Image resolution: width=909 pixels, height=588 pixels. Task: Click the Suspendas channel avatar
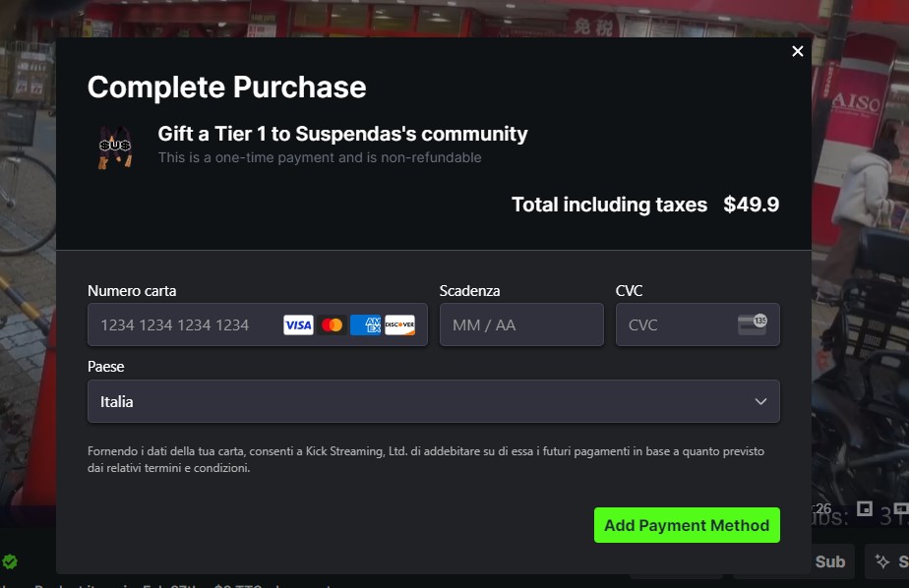pos(115,147)
